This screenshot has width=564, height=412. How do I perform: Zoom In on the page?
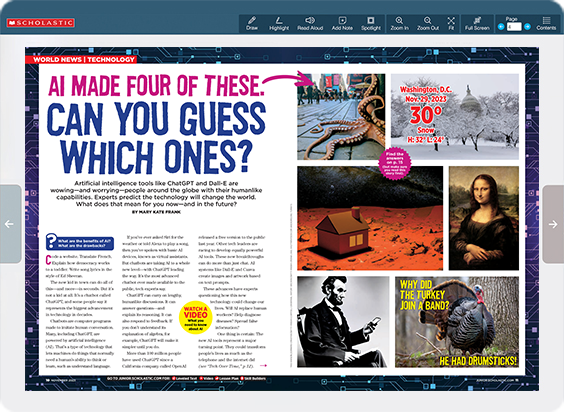[x=399, y=23]
